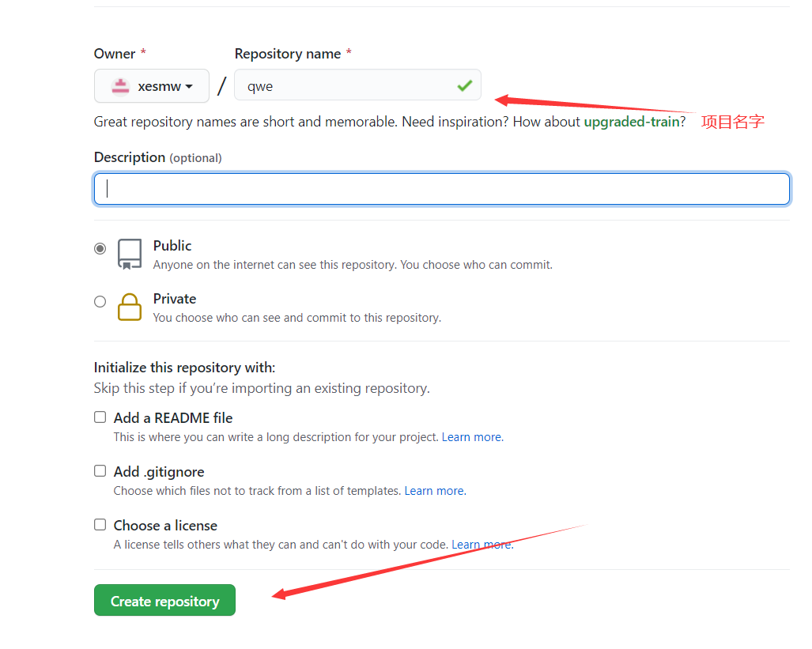Use the suggested name upgraded-train

(632, 123)
